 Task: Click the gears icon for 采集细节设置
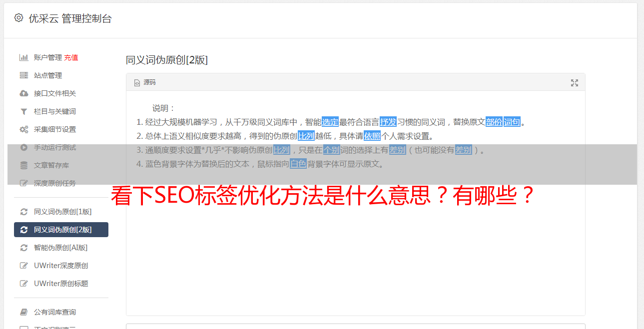(x=23, y=129)
